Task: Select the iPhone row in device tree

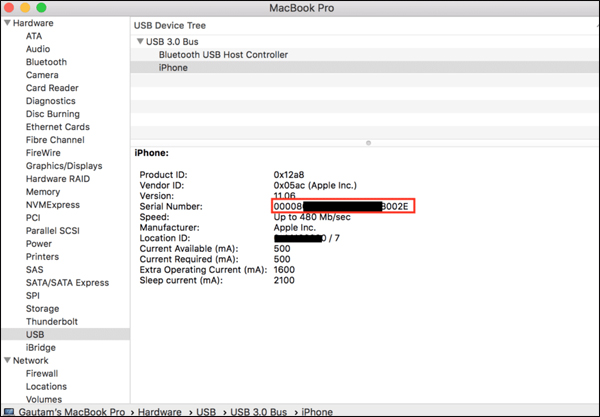Action: [x=365, y=68]
